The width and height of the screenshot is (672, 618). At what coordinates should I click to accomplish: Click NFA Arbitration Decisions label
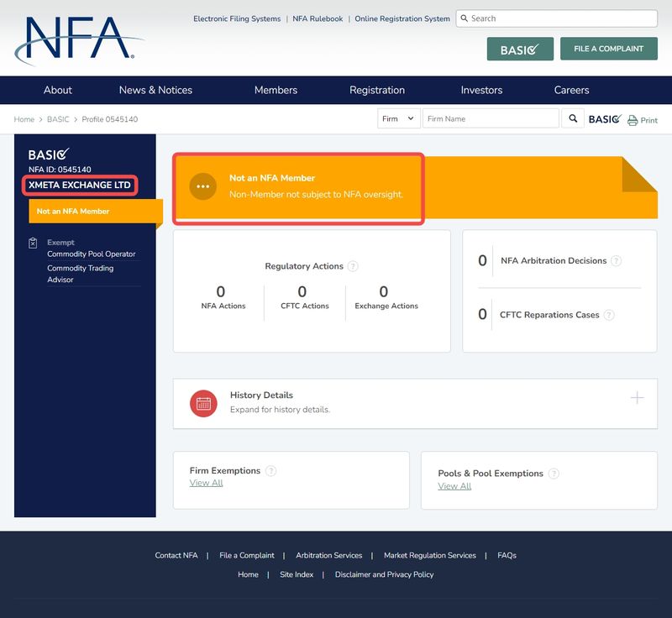coord(554,261)
